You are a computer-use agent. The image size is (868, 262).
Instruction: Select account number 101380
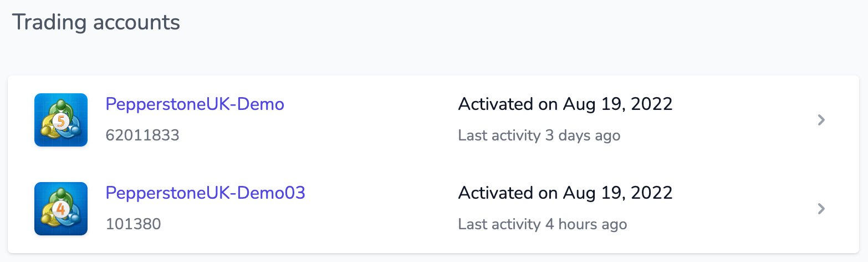(x=133, y=224)
